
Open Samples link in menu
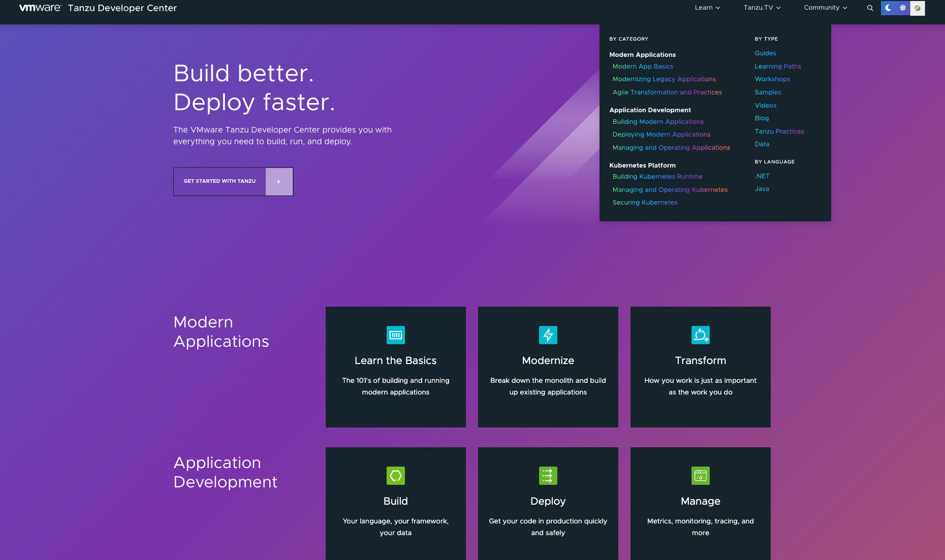768,92
